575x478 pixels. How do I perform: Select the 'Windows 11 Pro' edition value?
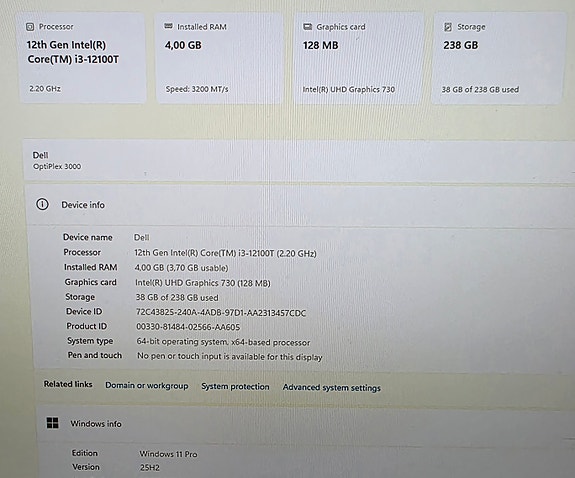(168, 454)
